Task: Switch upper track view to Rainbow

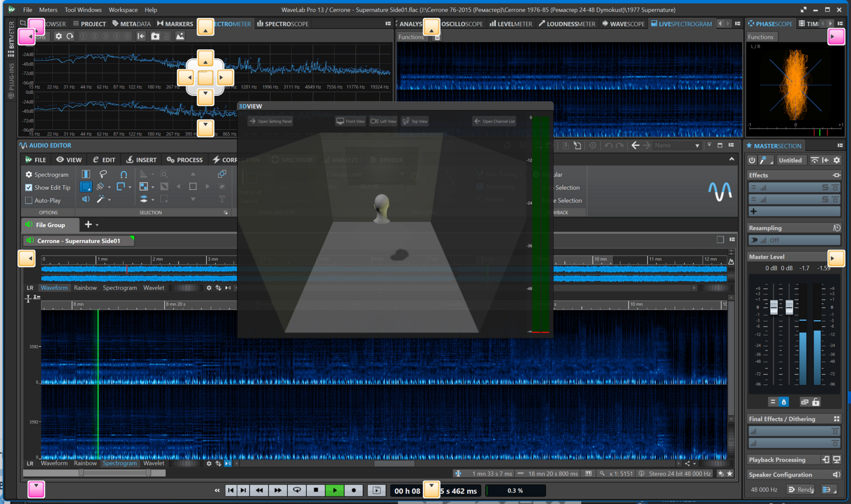Action: tap(85, 288)
